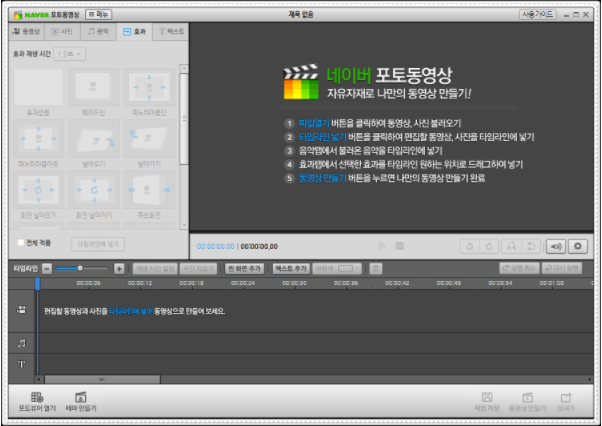The width and height of the screenshot is (602, 426).
Task: Click the current time 00:00:00.00 display
Action: click(215, 246)
